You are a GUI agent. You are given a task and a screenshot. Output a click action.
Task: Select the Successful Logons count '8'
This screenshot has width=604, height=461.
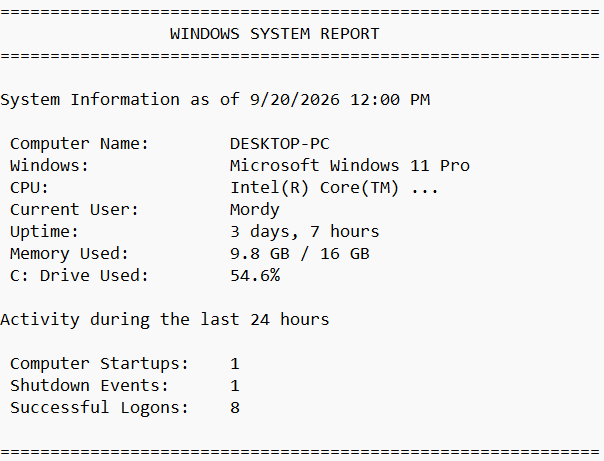[235, 408]
